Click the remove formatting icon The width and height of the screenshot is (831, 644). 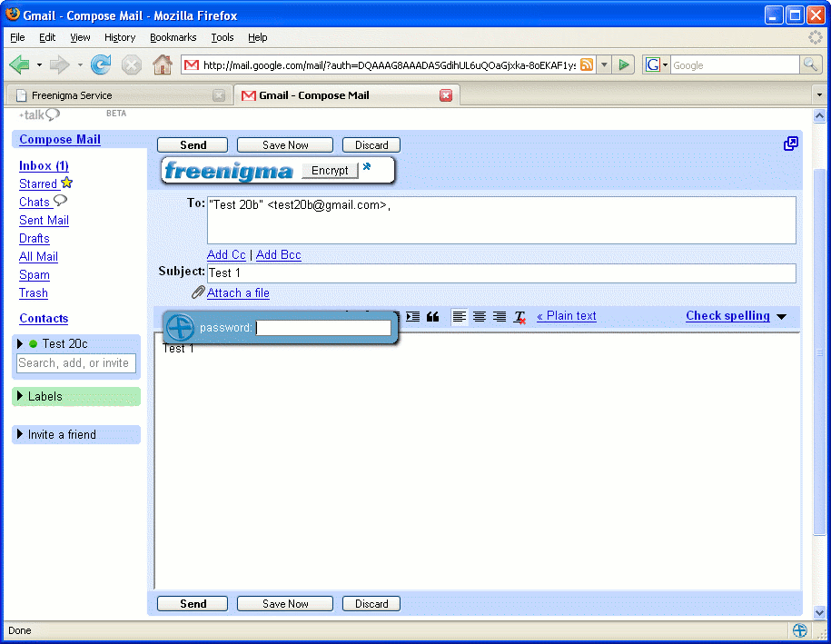pyautogui.click(x=519, y=317)
